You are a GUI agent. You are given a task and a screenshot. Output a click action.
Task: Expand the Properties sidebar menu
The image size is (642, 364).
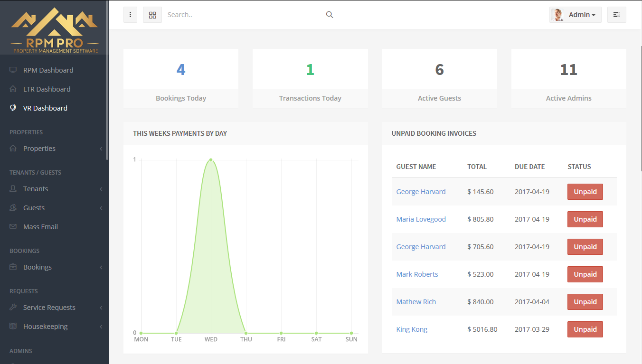(55, 149)
